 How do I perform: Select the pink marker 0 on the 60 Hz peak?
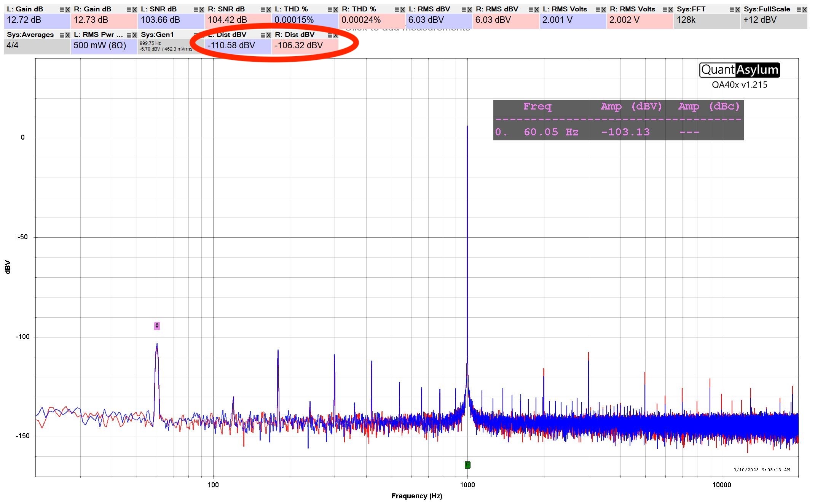coord(157,326)
